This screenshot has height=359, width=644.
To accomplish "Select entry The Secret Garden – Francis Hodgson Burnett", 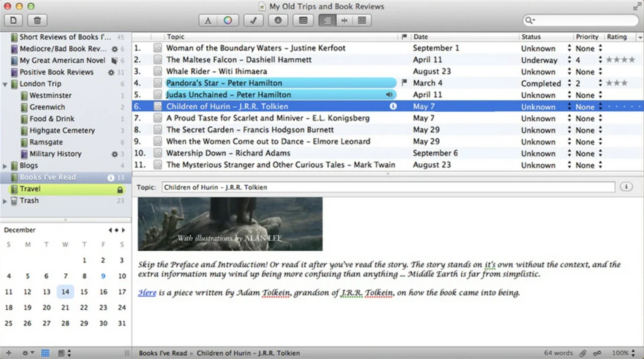I will coord(250,130).
